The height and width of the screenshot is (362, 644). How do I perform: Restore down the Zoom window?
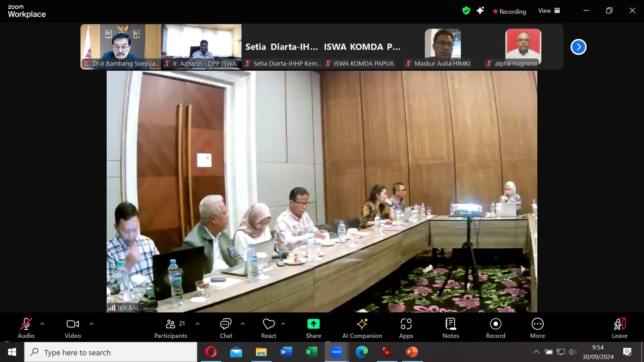pyautogui.click(x=609, y=10)
